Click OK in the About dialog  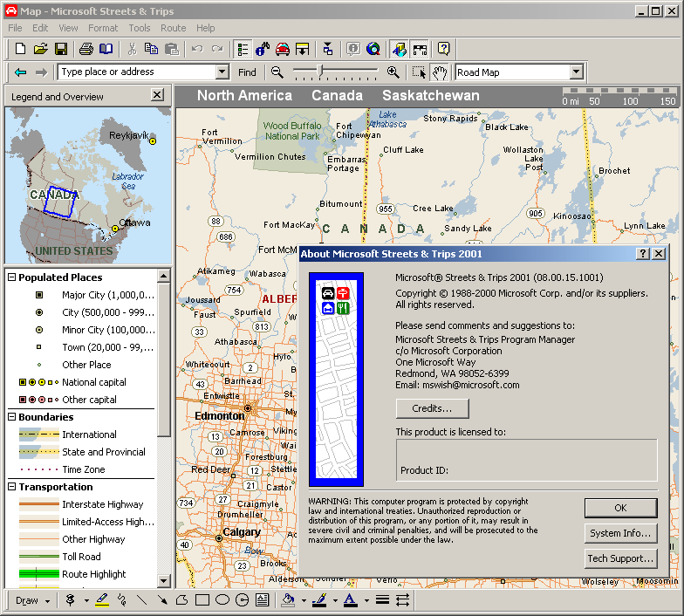620,508
